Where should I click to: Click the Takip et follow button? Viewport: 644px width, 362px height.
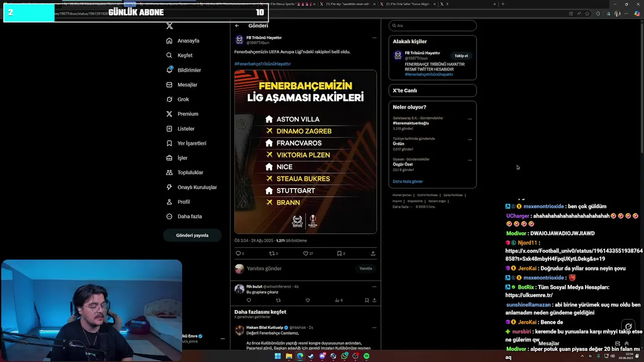(461, 56)
